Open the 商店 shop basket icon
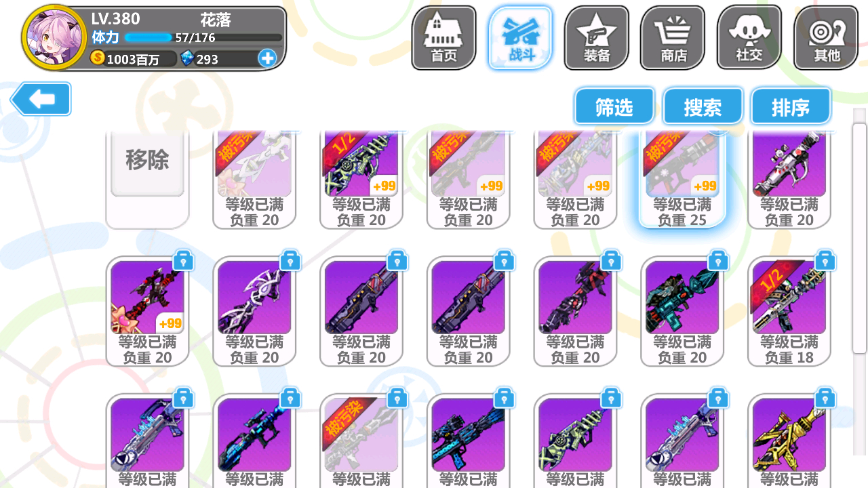Image resolution: width=868 pixels, height=488 pixels. (x=673, y=38)
